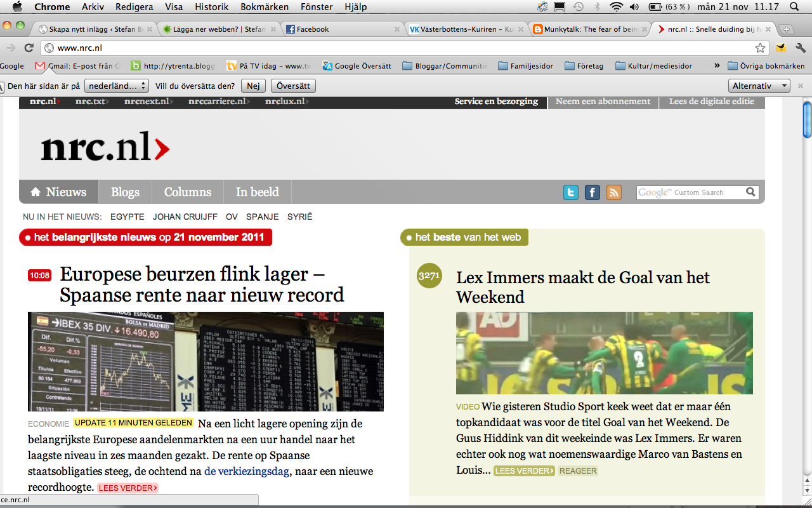Switch to the Västerbottens-Kuriren tab
The image size is (812, 508).
pyautogui.click(x=466, y=29)
